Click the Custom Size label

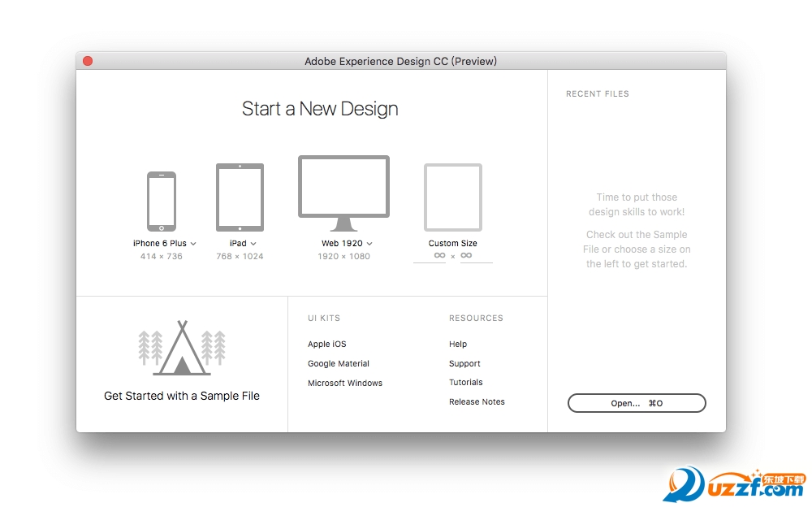pos(452,243)
